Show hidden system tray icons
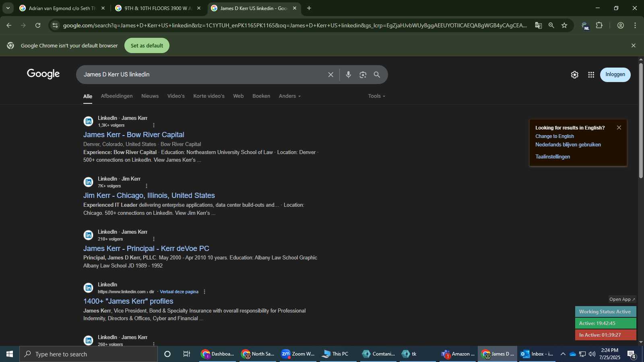 point(563,354)
